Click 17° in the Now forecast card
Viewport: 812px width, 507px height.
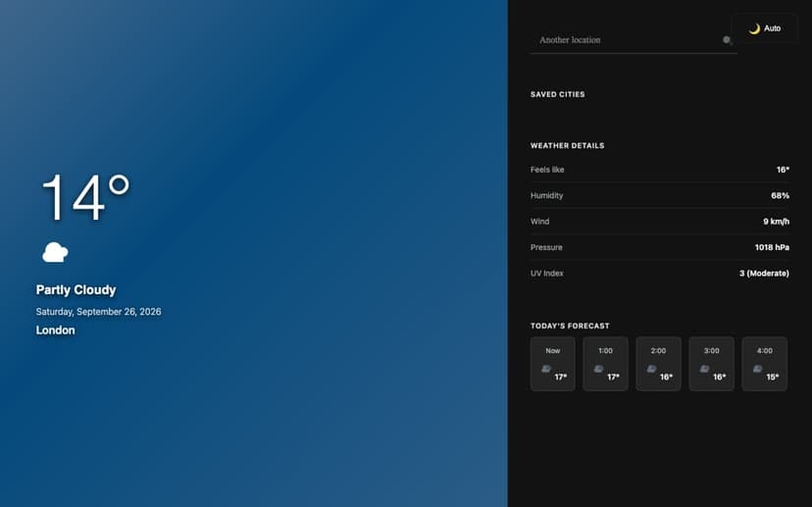click(x=561, y=377)
